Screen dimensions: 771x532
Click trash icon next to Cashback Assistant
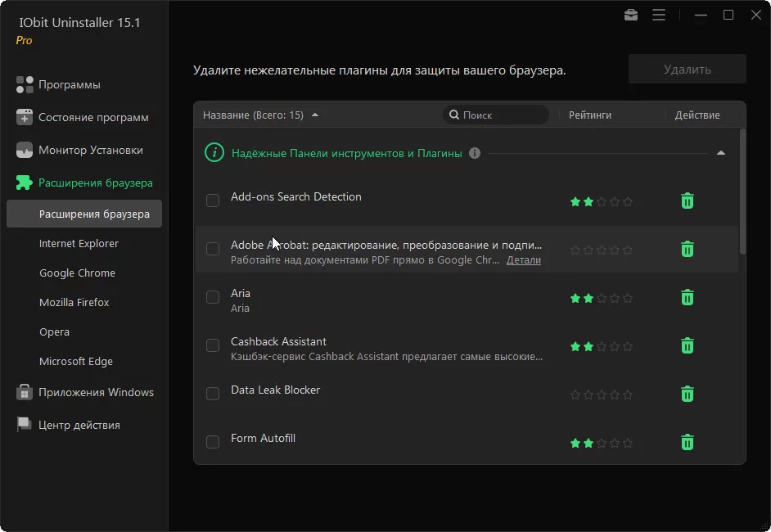[x=688, y=345]
